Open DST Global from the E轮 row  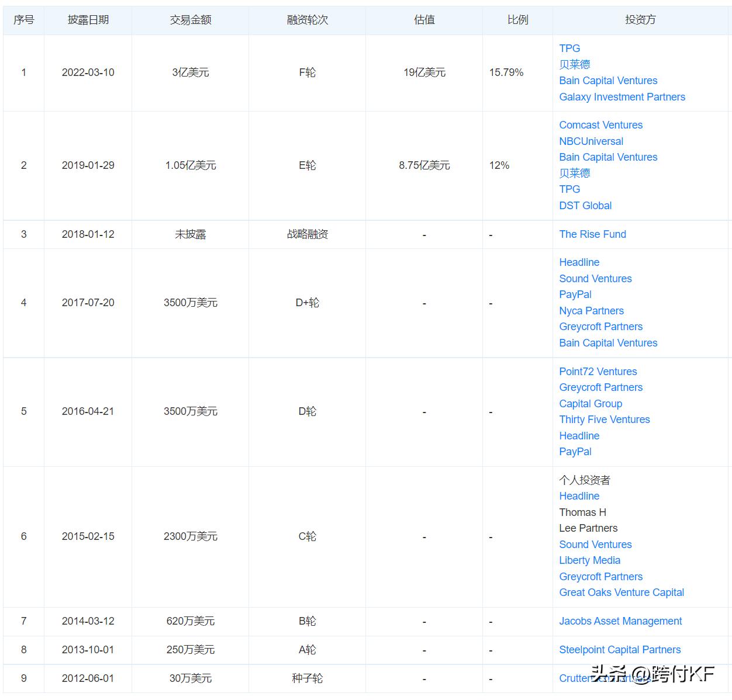pos(585,206)
